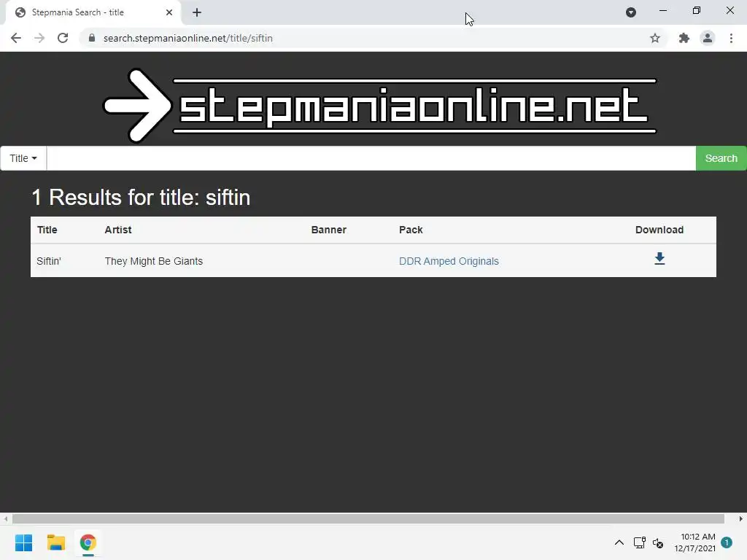This screenshot has width=747, height=560.
Task: Click the stepmaniaonline.net logo banner
Action: point(379,105)
